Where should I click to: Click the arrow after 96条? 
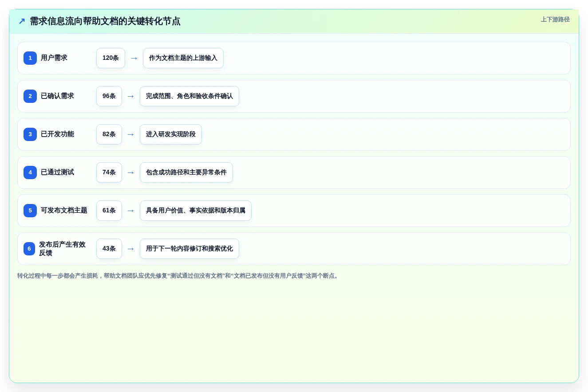click(131, 96)
